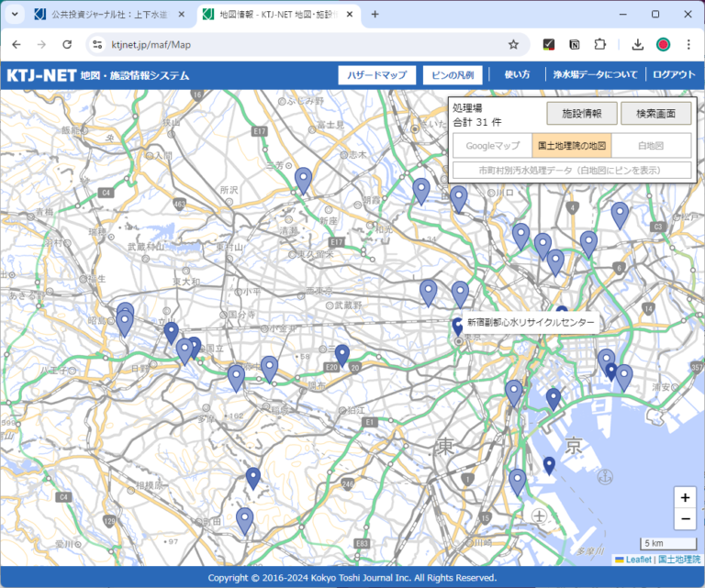This screenshot has height=588, width=705.
Task: Switch to the 公共投資ジャーナル社 tab
Action: pos(106,15)
